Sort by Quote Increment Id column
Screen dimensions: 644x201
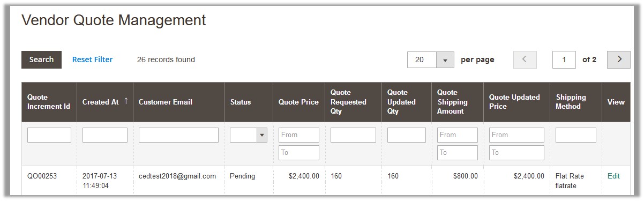(49, 102)
